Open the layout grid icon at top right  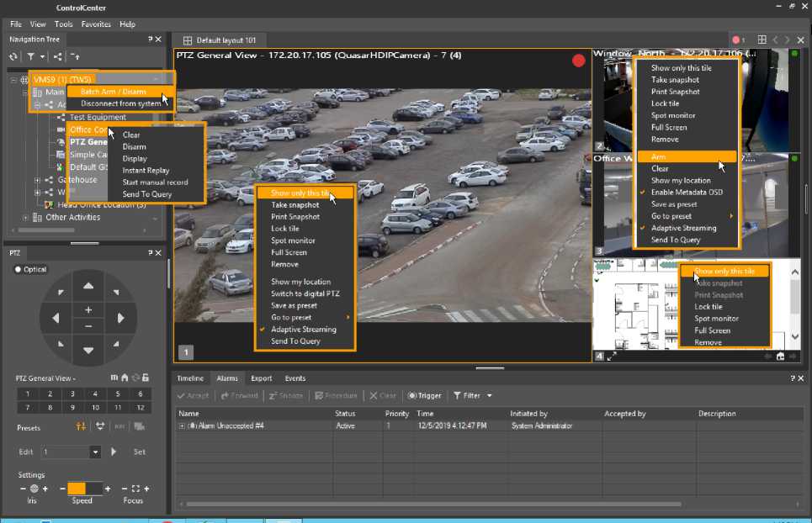pos(762,40)
